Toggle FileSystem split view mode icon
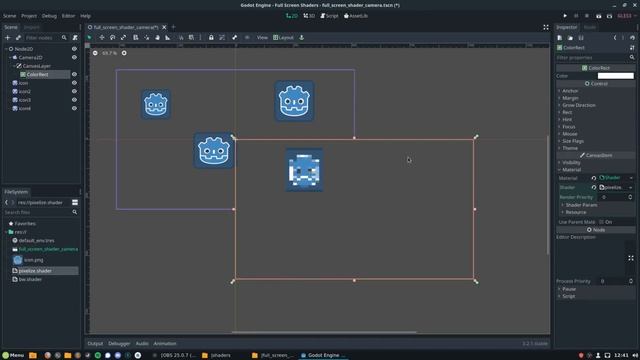The width and height of the screenshot is (640, 360). [75, 202]
